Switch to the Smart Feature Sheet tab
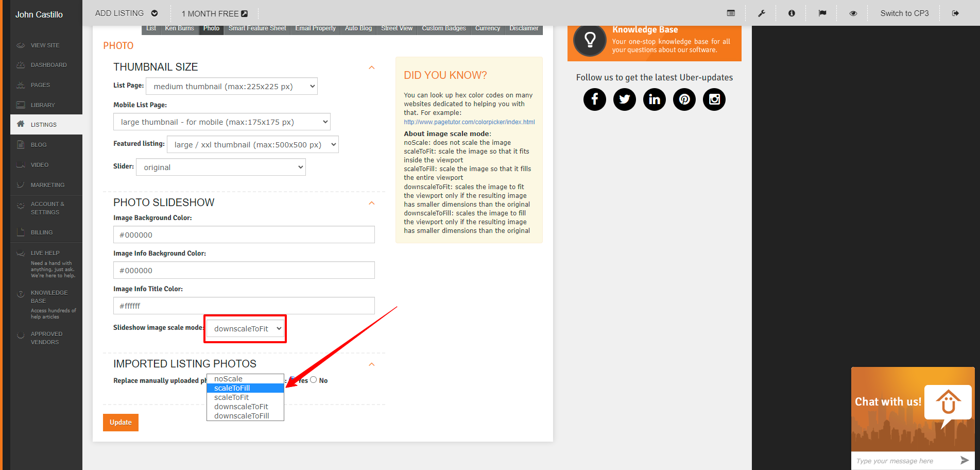The width and height of the screenshot is (980, 470). pos(257,28)
